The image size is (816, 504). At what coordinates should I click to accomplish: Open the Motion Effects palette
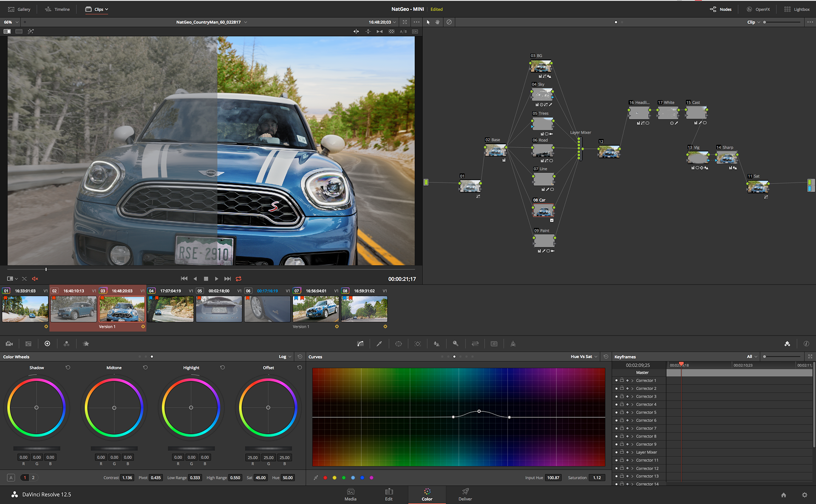coord(86,344)
